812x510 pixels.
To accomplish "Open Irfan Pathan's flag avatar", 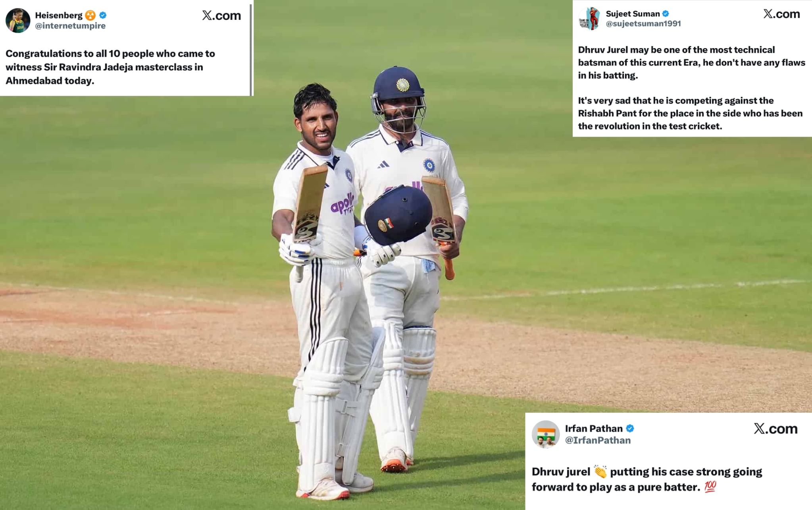I will coord(546,434).
